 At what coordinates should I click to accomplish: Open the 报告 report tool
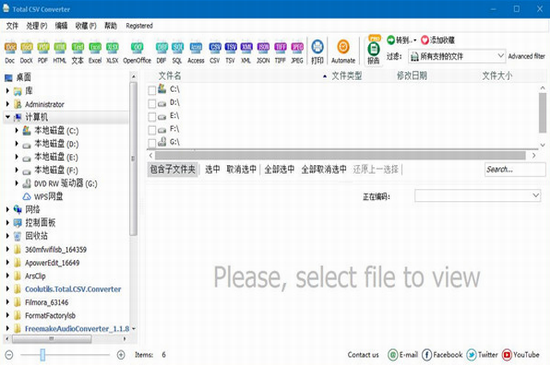tap(374, 51)
